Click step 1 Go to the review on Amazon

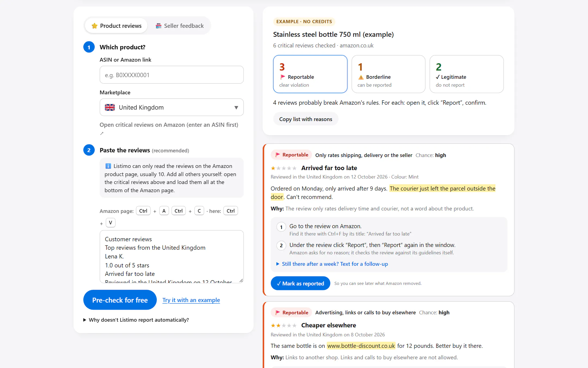(x=325, y=226)
